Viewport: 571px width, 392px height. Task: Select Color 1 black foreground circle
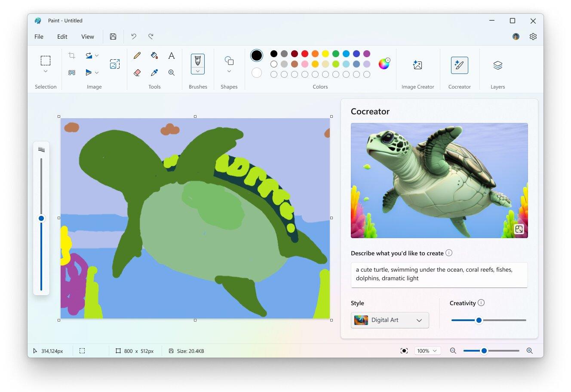pyautogui.click(x=257, y=55)
